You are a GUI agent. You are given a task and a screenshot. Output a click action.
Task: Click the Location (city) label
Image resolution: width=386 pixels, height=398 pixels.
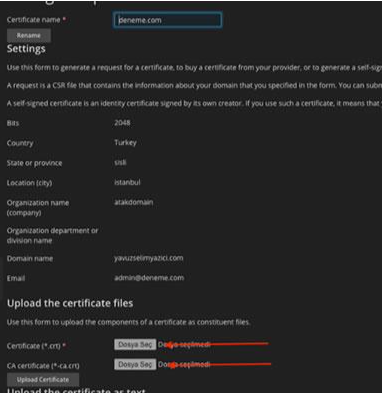(x=29, y=183)
